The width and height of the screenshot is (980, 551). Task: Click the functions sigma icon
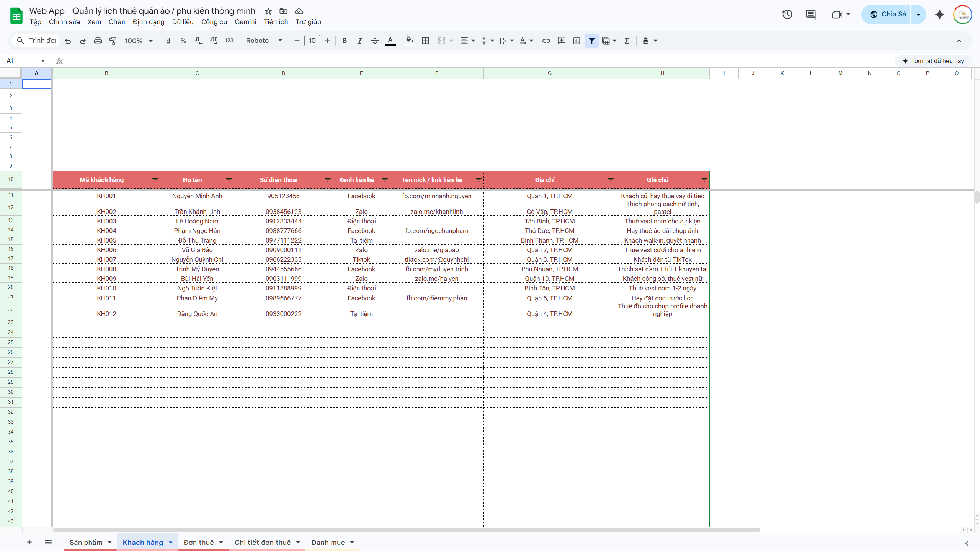point(627,41)
